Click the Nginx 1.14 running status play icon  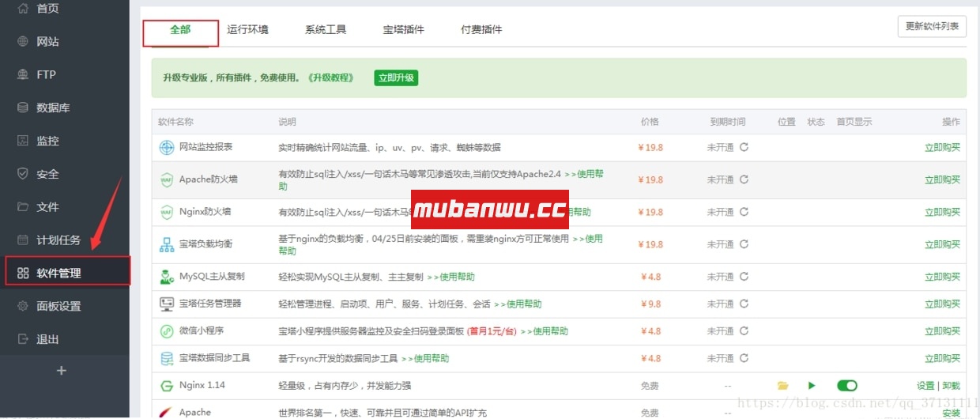tap(812, 386)
